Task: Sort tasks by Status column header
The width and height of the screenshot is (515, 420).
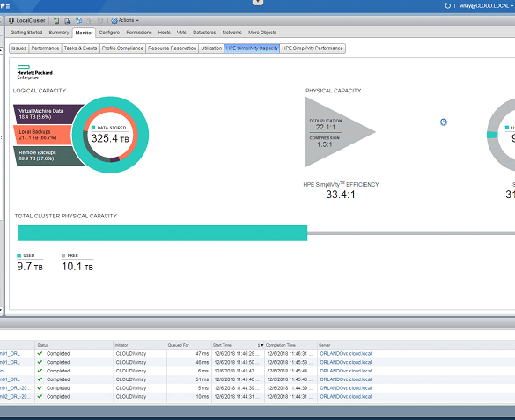Action: point(74,345)
